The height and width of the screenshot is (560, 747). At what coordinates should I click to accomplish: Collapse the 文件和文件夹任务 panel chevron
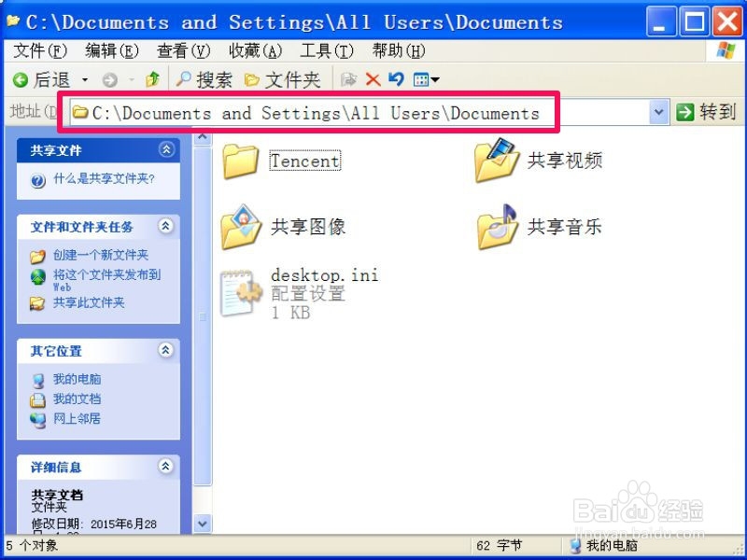point(166,226)
